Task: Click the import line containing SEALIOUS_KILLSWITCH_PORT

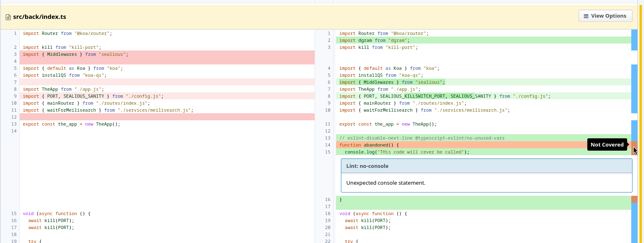Action: 483,96
